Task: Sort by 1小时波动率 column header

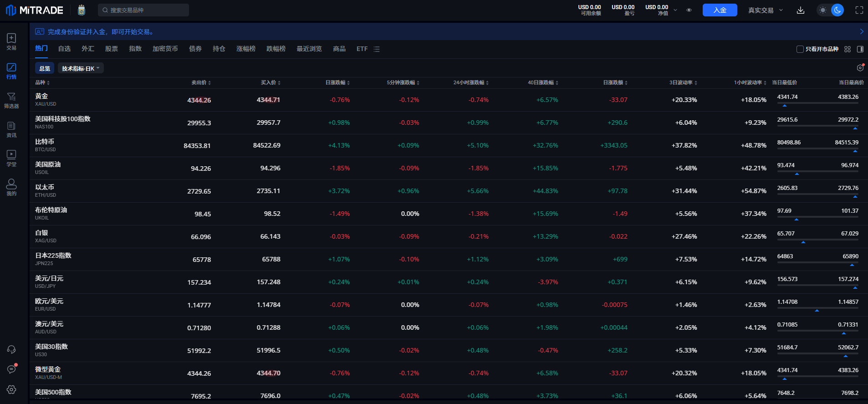Action: tap(750, 82)
